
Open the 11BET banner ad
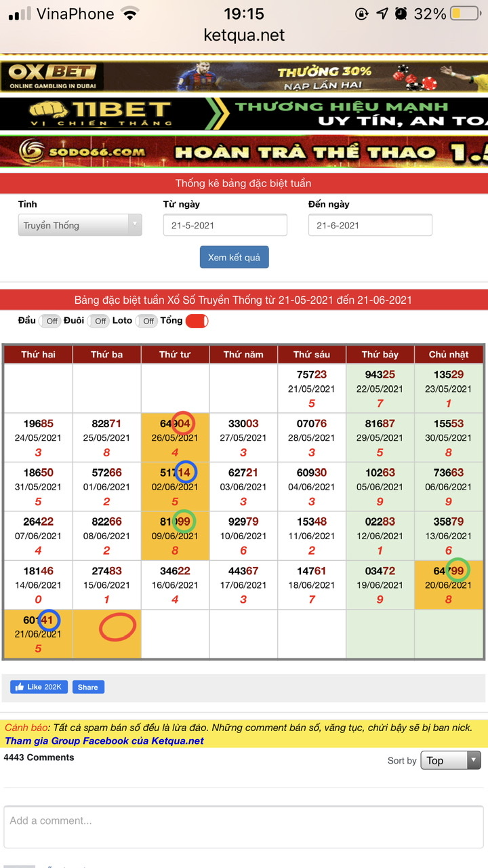click(244, 113)
